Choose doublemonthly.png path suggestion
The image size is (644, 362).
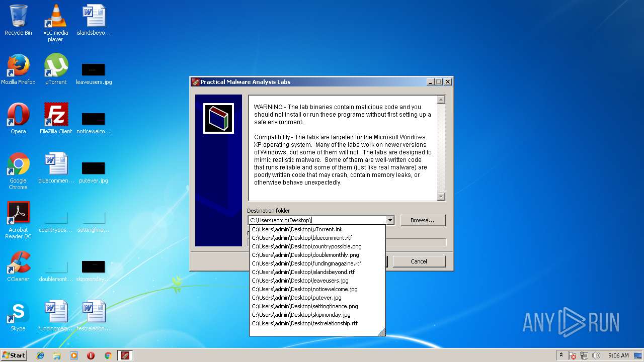[317, 255]
